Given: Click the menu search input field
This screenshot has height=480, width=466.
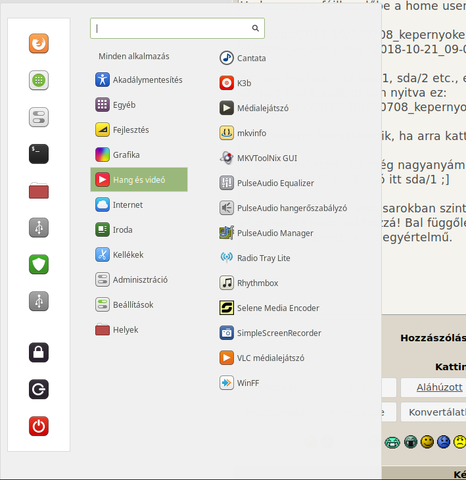Looking at the screenshot, I should point(177,28).
